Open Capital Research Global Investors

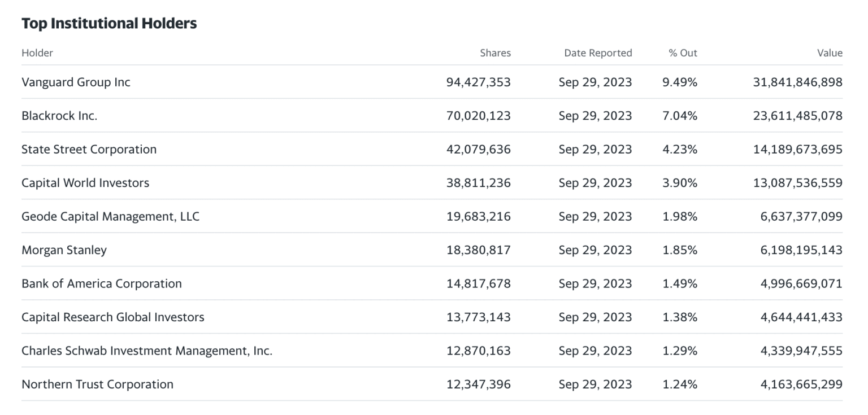(113, 317)
